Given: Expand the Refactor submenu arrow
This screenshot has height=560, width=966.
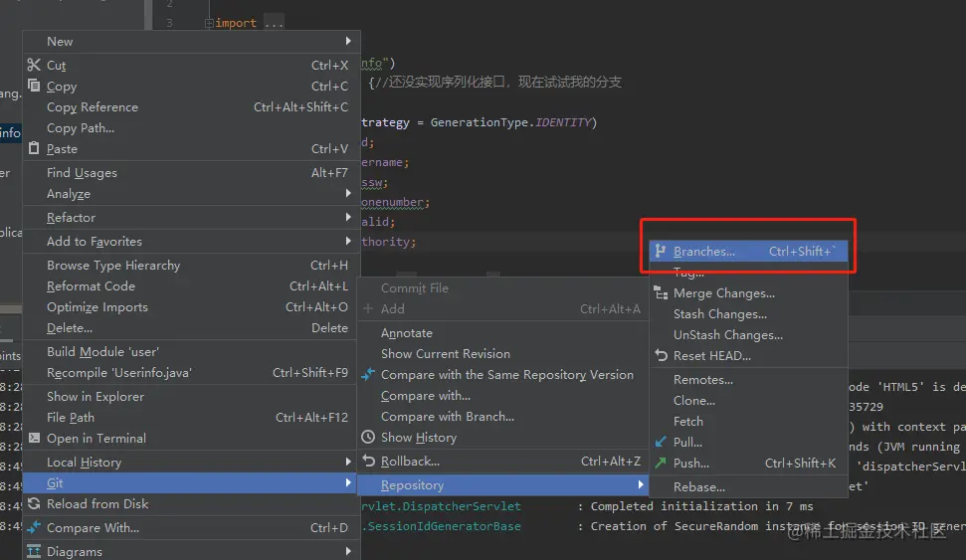Looking at the screenshot, I should 348,217.
